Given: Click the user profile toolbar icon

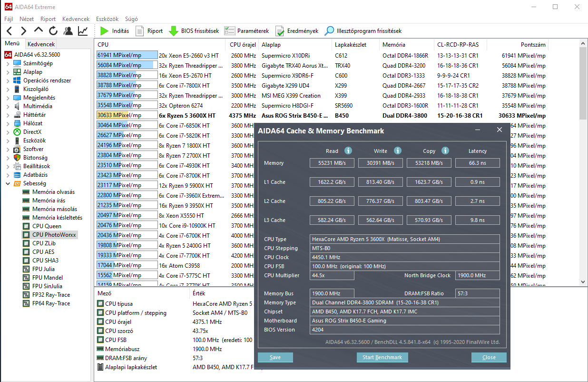Looking at the screenshot, I should (68, 31).
